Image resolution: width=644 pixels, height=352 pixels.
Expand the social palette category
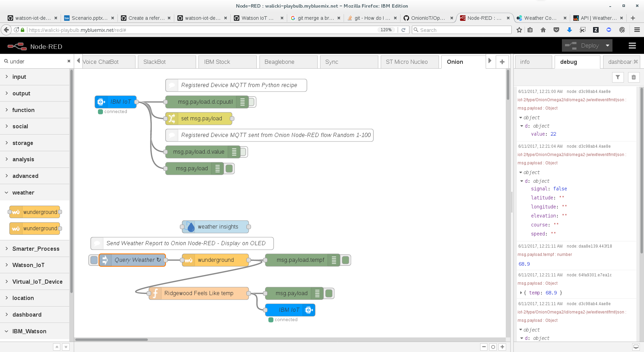tap(35, 127)
